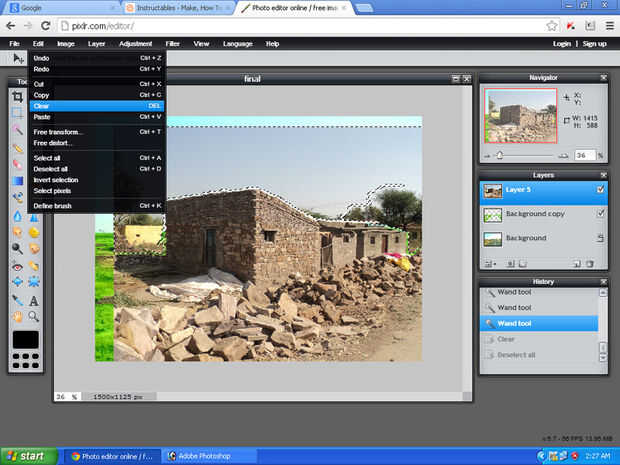Select the Pencil tool
Viewport: 620px width, 465px height.
point(17,148)
